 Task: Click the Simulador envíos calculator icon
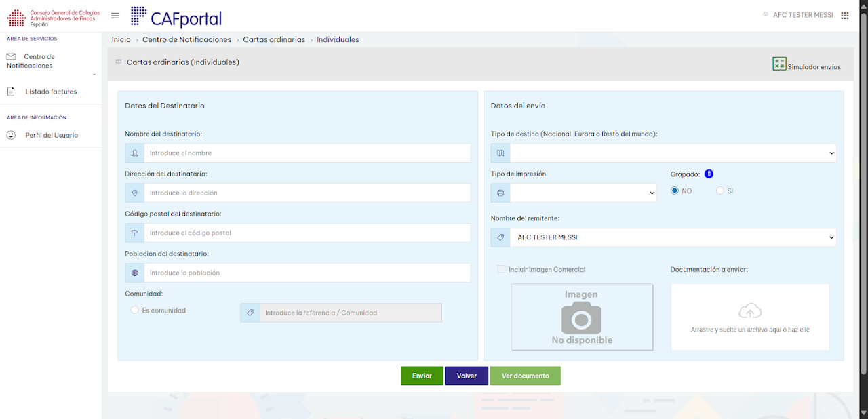pyautogui.click(x=779, y=64)
